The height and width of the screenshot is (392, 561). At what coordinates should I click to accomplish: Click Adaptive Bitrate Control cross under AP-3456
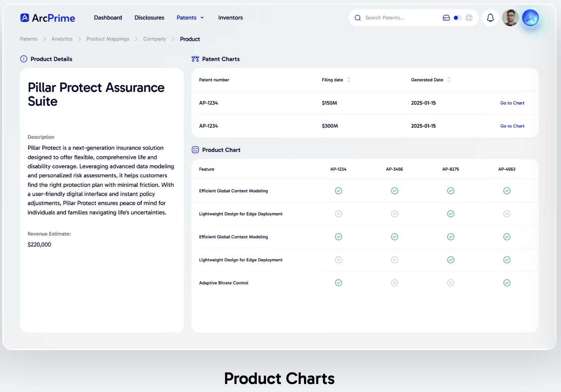click(x=395, y=283)
